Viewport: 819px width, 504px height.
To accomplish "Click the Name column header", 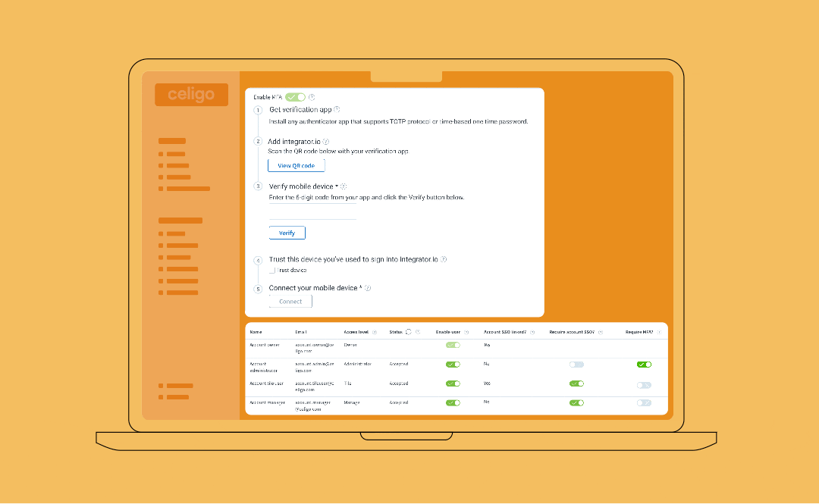I will (x=256, y=332).
